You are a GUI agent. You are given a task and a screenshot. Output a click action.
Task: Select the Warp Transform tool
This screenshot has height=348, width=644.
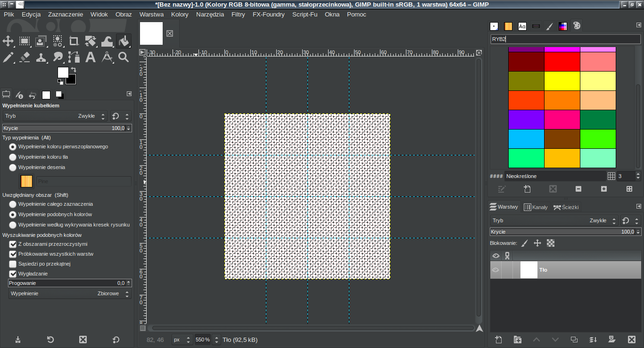pyautogui.click(x=107, y=41)
